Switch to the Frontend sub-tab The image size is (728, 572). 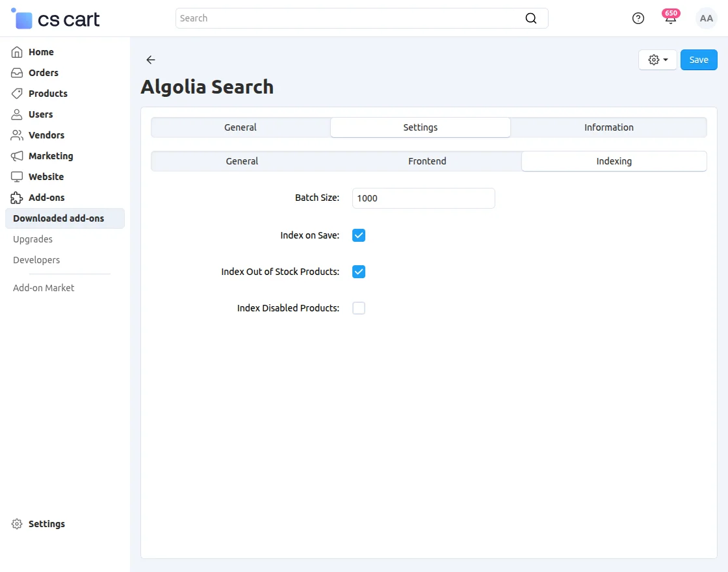tap(427, 161)
